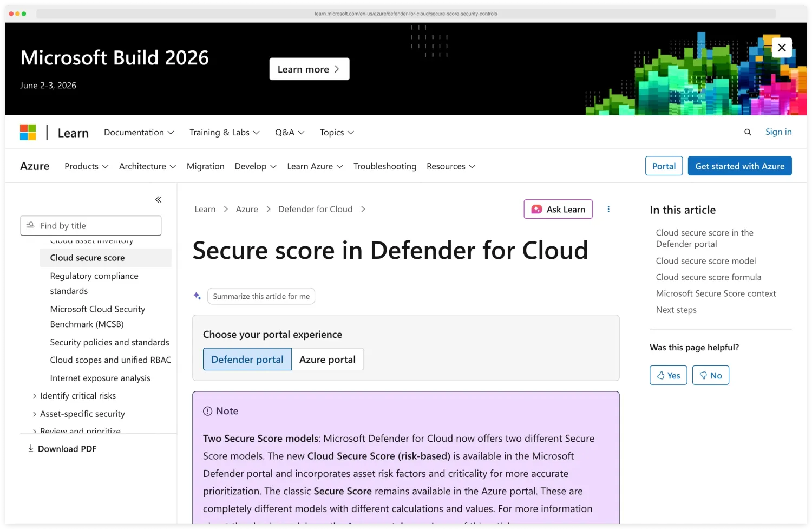The image size is (812, 529).
Task: Click the Portal button
Action: pos(664,166)
